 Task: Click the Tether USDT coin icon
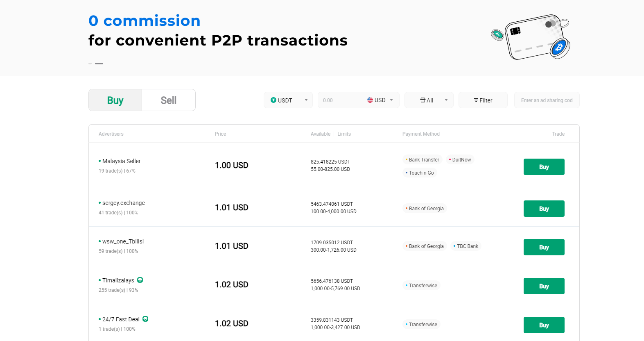273,100
